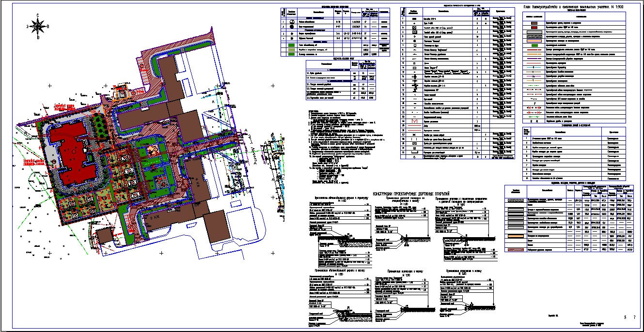The width and height of the screenshot is (644, 332).
Task: Click the small brown building at plan's bottom-left
Action: 103,236
